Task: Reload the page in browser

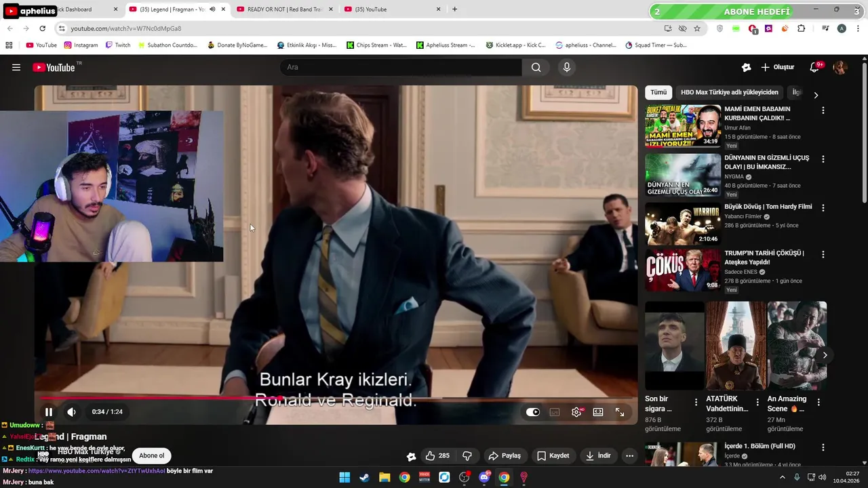Action: point(42,28)
